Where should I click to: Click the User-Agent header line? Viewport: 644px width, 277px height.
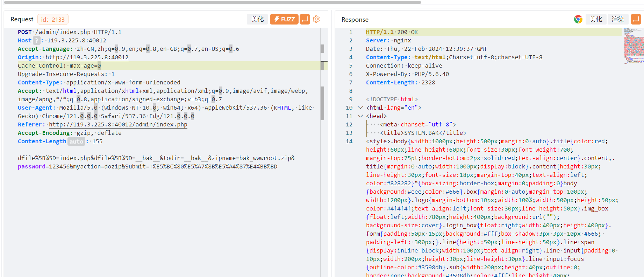(x=166, y=112)
